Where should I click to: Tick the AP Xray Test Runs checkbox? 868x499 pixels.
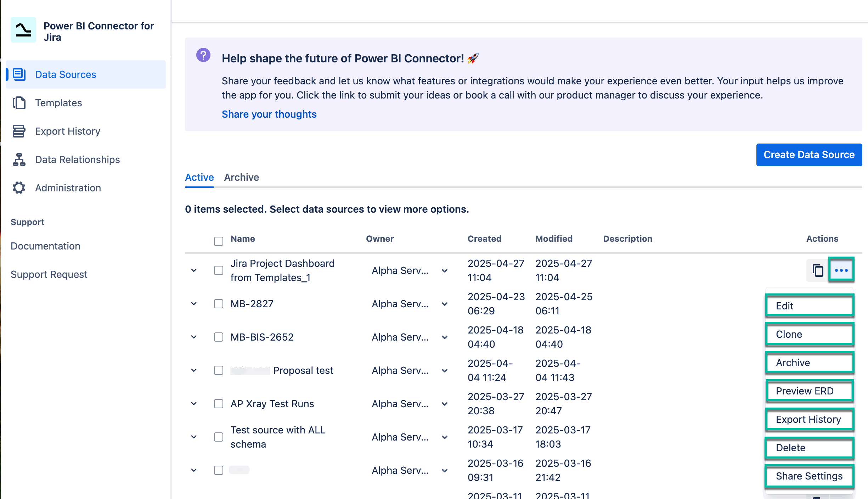tap(218, 404)
